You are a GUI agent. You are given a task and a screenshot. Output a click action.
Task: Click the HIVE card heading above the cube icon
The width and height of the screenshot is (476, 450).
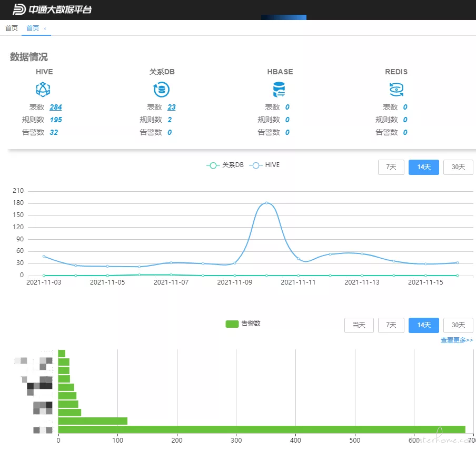point(44,72)
